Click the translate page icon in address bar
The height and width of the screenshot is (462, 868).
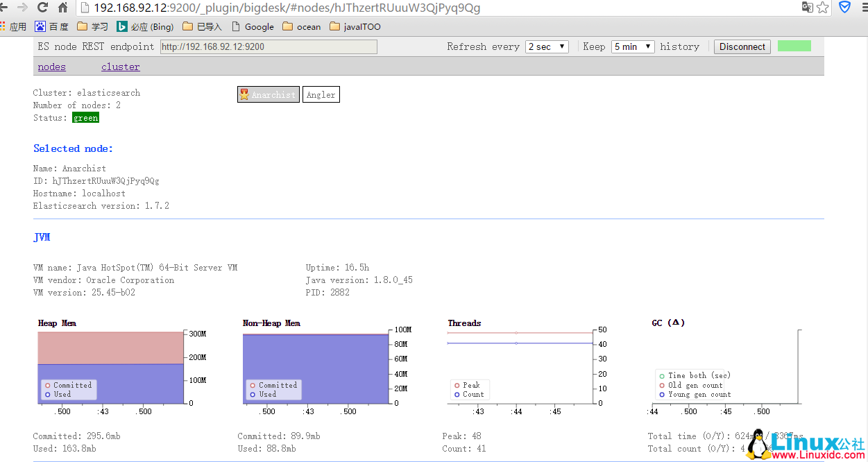click(808, 8)
